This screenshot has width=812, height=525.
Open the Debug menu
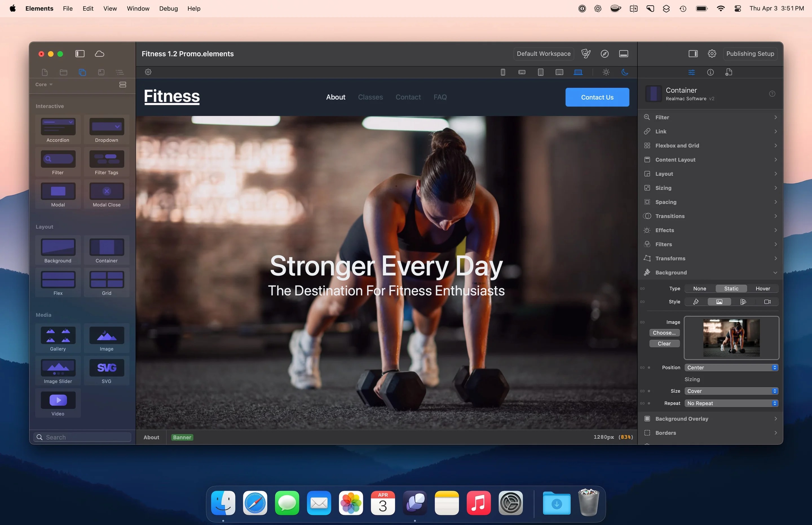tap(168, 8)
